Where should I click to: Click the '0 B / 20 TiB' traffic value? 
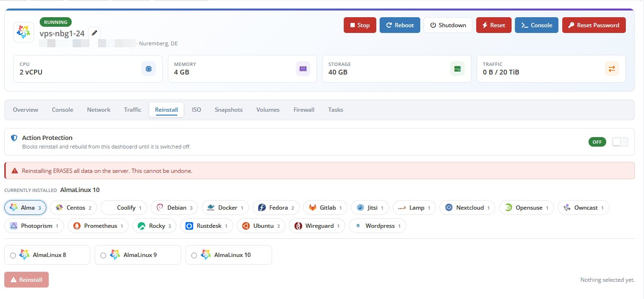click(x=501, y=73)
